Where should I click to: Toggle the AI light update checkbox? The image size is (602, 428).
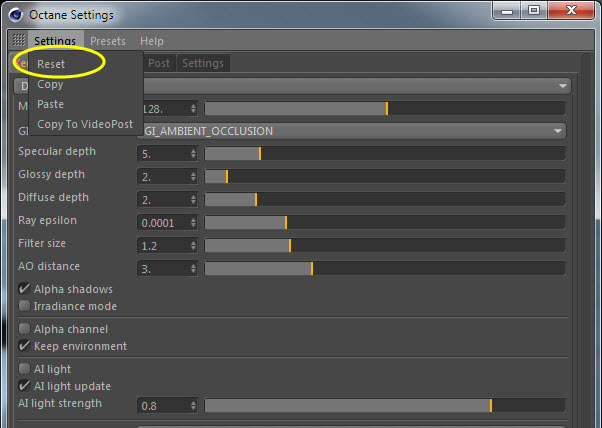(24, 386)
